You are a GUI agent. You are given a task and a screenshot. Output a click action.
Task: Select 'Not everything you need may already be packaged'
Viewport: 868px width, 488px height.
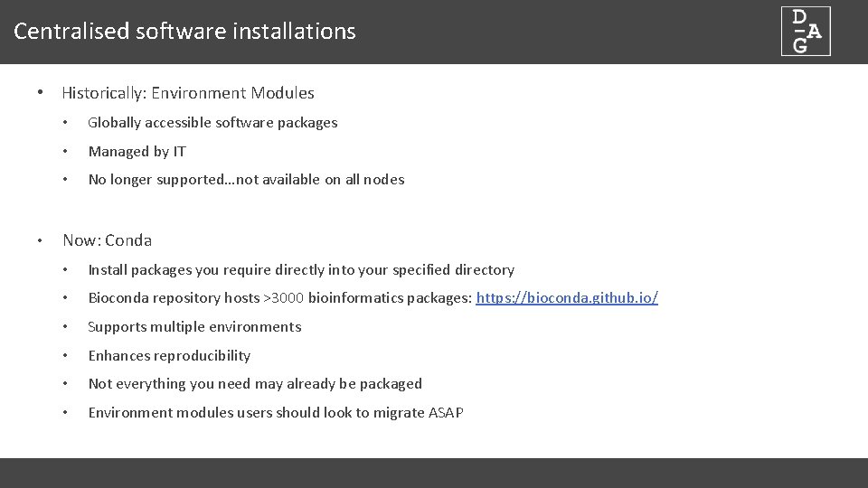click(x=255, y=383)
